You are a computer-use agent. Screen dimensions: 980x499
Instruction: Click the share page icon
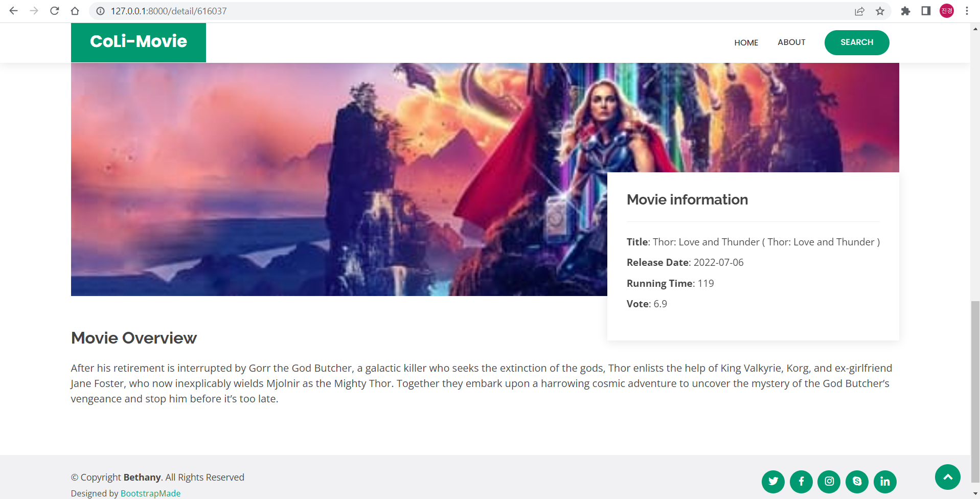pos(859,11)
